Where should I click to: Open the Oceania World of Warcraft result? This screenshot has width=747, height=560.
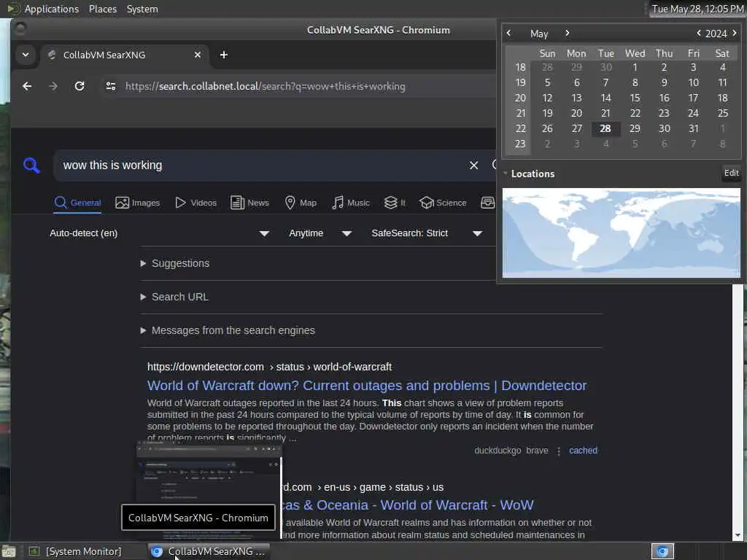408,505
